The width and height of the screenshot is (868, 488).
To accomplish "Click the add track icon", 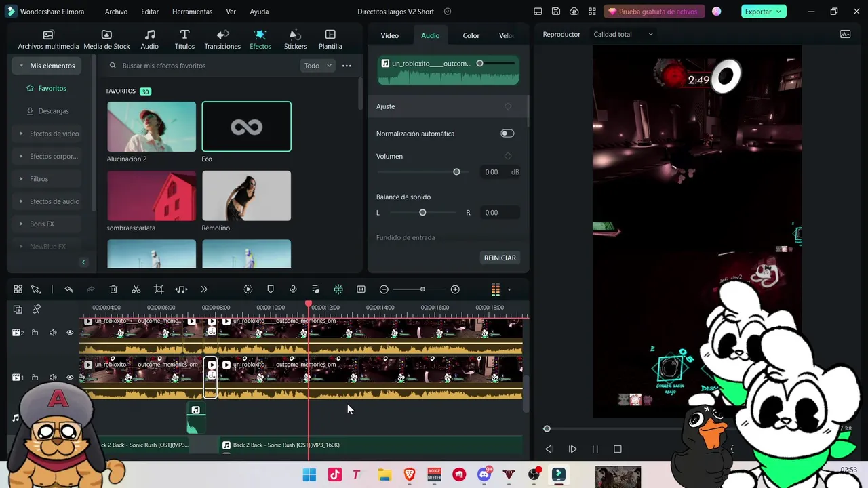I will click(18, 309).
